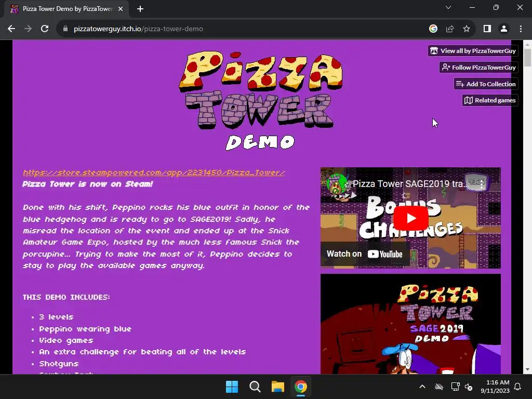Click 'Peppino wearing blue' list item

tap(85, 329)
